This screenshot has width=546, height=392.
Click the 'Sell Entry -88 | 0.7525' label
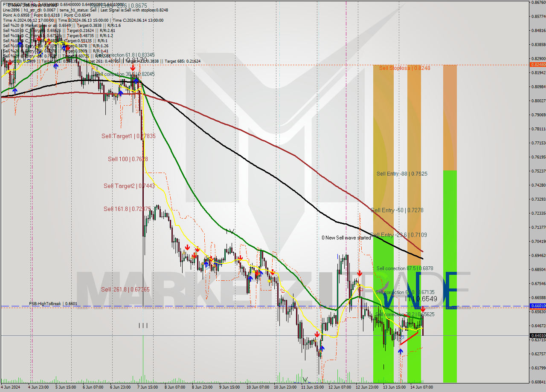point(402,173)
